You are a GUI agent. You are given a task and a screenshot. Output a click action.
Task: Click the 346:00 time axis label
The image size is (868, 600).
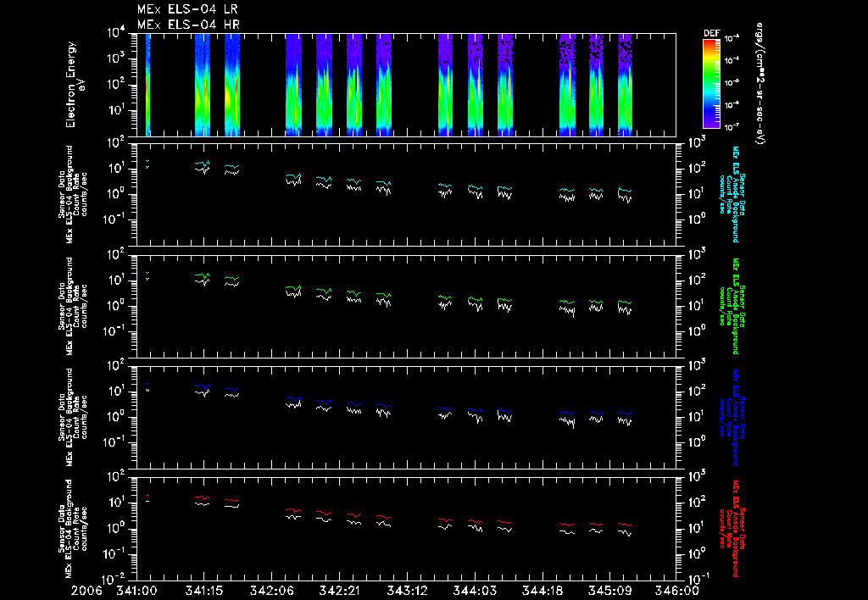[x=676, y=591]
